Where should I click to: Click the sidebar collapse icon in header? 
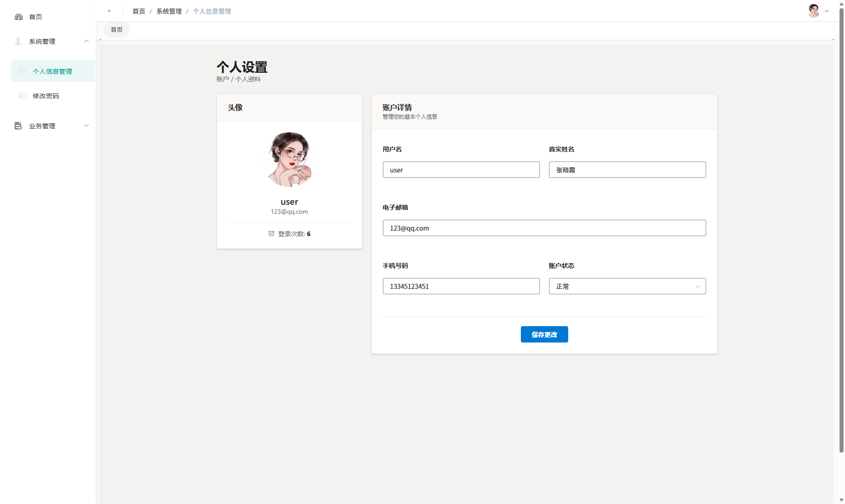109,11
